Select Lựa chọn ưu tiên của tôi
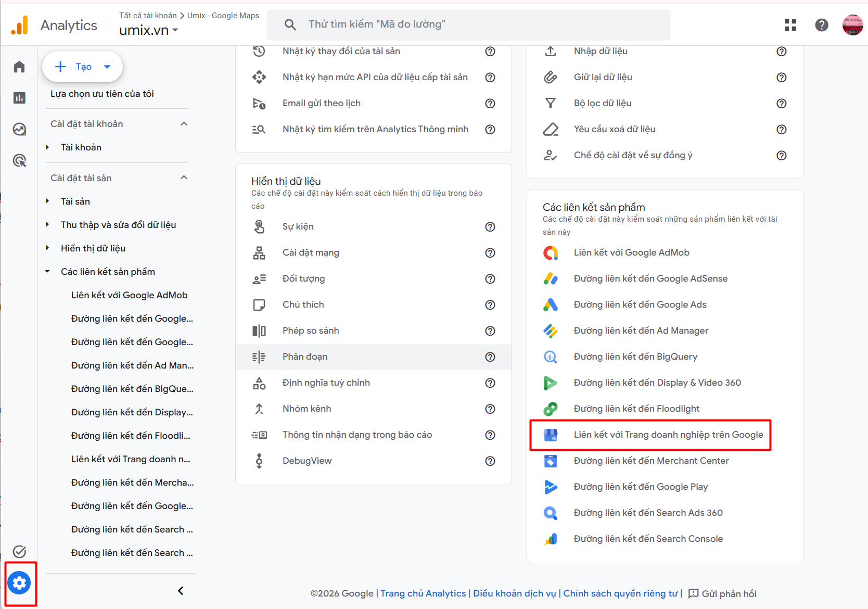 pyautogui.click(x=102, y=94)
